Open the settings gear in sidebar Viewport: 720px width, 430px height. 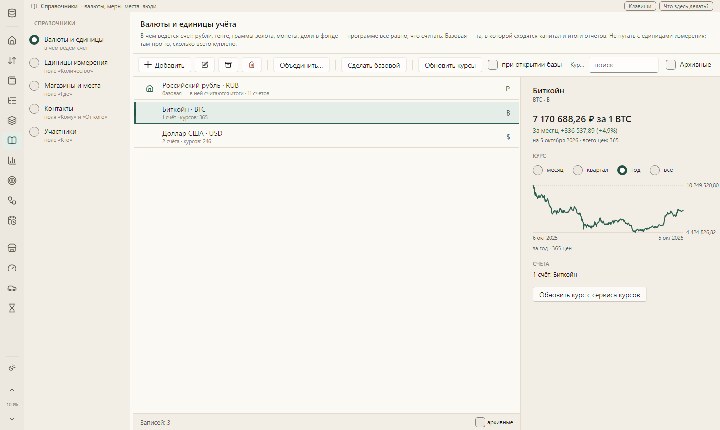[x=12, y=368]
